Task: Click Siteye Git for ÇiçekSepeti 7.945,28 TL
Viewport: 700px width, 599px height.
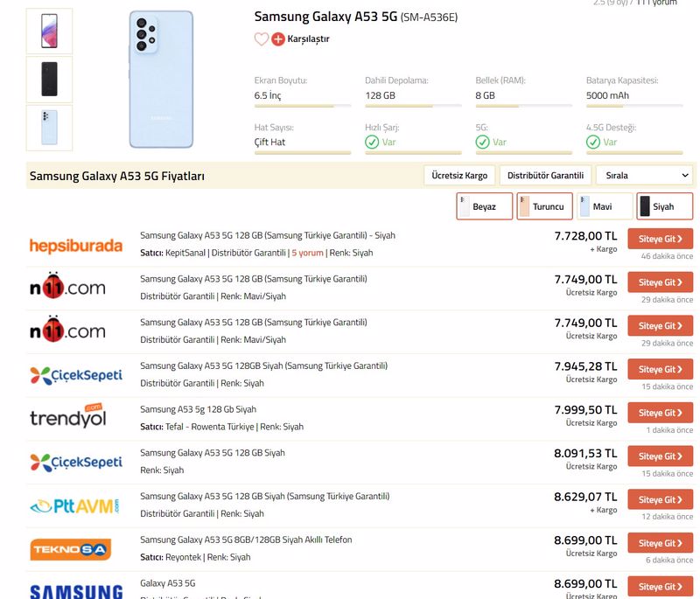Action: click(x=661, y=369)
